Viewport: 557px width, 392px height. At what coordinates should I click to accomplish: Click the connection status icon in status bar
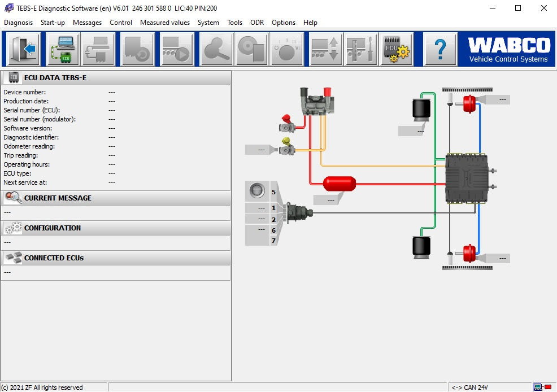tap(542, 387)
